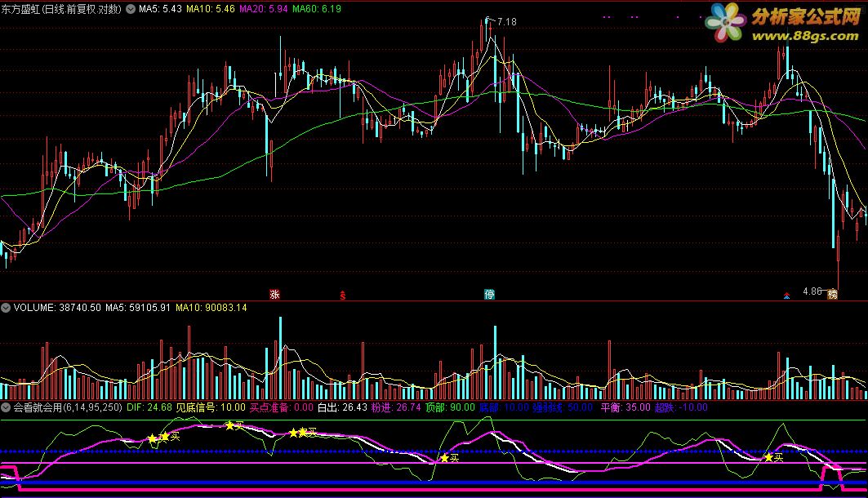Click the red $ event marker
The width and height of the screenshot is (868, 498).
coord(343,296)
